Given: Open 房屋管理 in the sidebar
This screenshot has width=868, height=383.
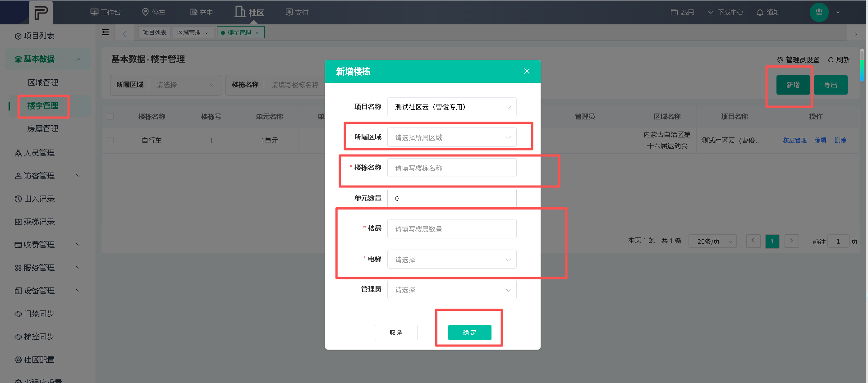Looking at the screenshot, I should coord(43,129).
